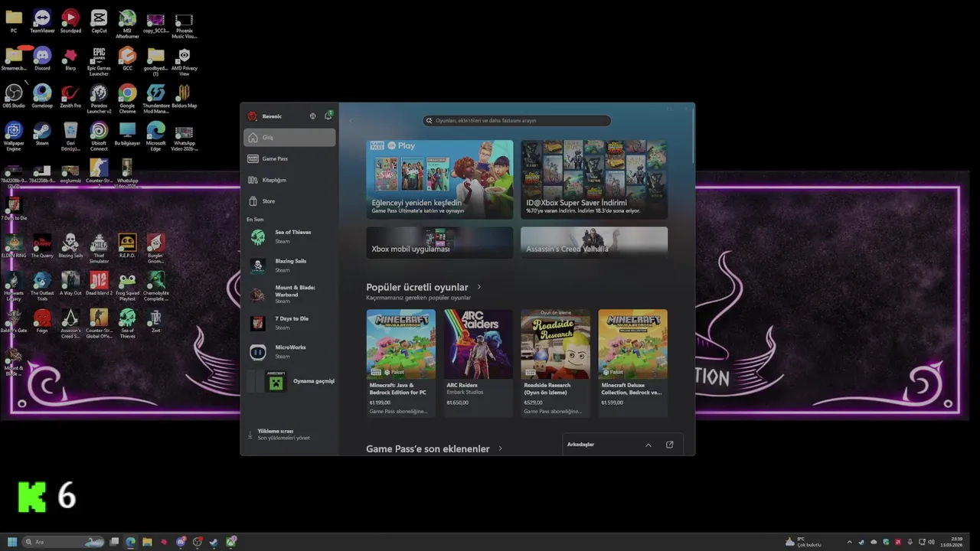The height and width of the screenshot is (551, 980).
Task: Pop out the Arkadaşlar friends panel
Action: coord(670,445)
